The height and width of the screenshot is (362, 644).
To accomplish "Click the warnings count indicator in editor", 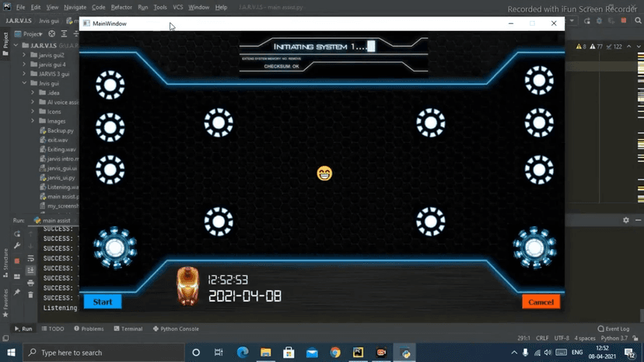I will pos(581,47).
